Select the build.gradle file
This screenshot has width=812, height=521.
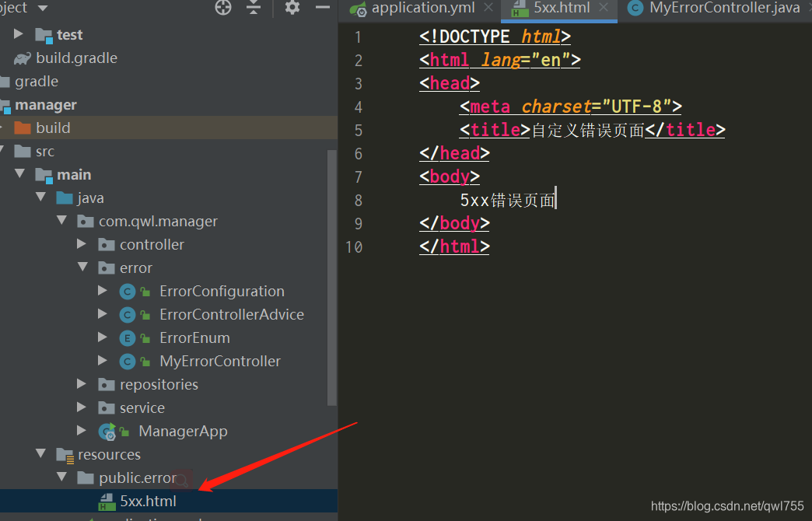75,58
